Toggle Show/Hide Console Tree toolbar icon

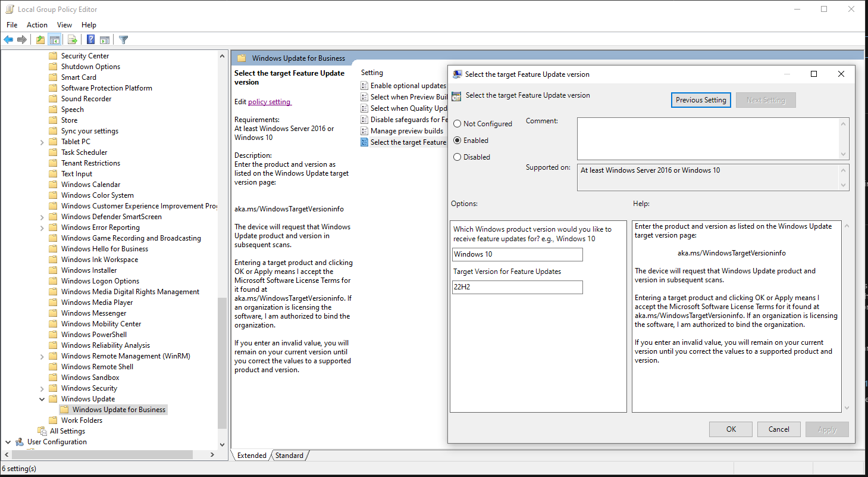point(54,40)
